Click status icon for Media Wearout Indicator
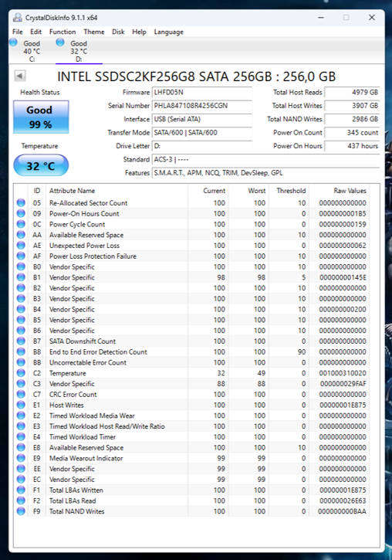This screenshot has height=560, width=392. click(x=21, y=458)
